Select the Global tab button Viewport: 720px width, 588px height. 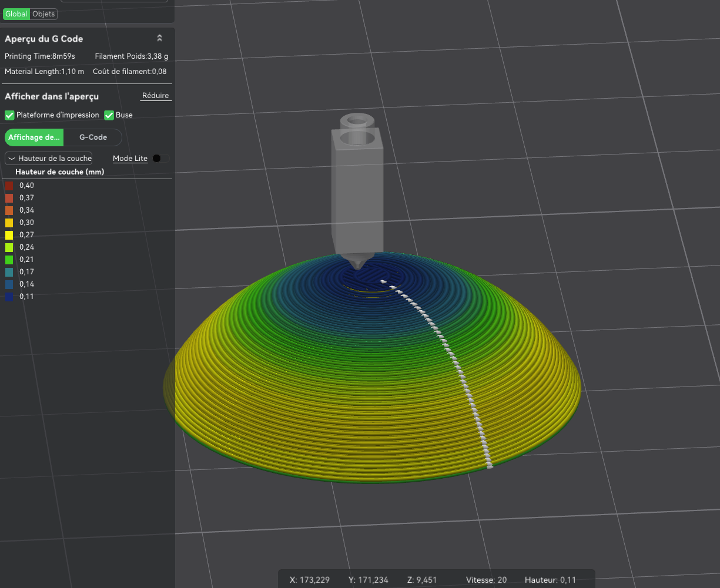click(x=16, y=14)
